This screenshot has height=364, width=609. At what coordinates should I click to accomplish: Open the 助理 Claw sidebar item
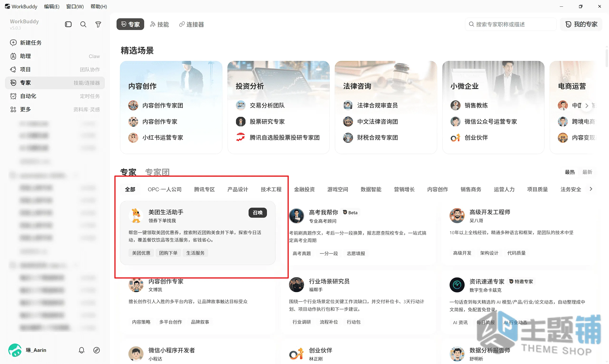(x=55, y=56)
